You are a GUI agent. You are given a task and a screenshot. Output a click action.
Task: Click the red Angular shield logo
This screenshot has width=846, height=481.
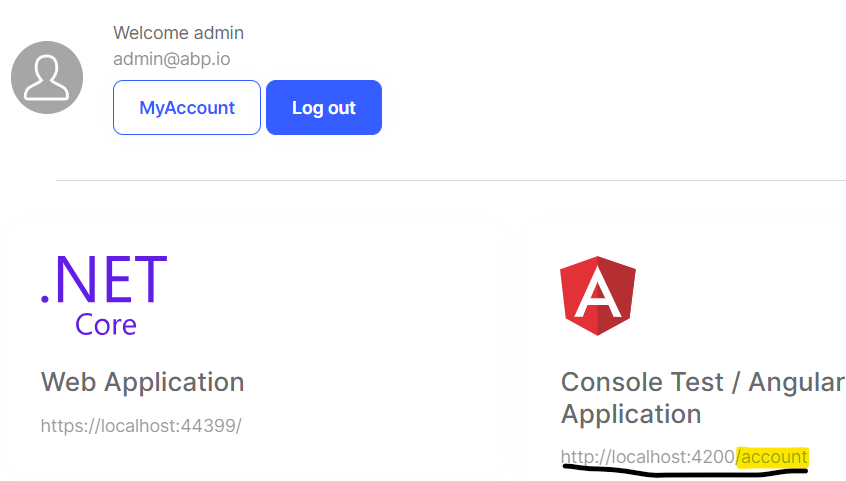click(597, 295)
